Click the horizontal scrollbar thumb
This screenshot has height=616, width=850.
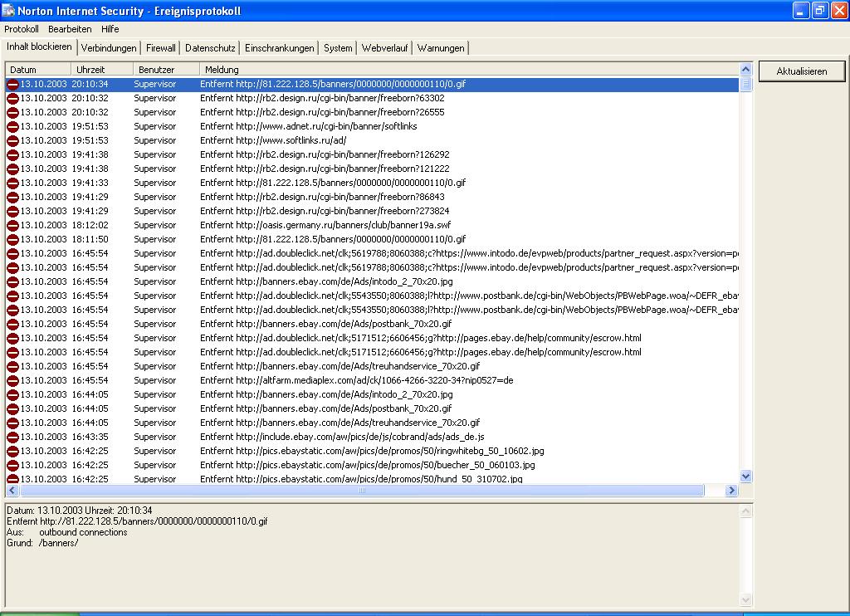362,490
